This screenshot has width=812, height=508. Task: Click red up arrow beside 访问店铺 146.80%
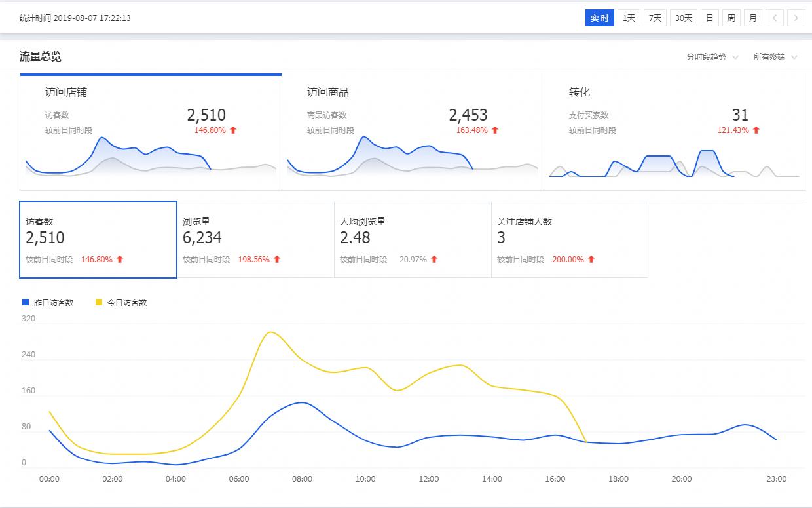pos(233,130)
